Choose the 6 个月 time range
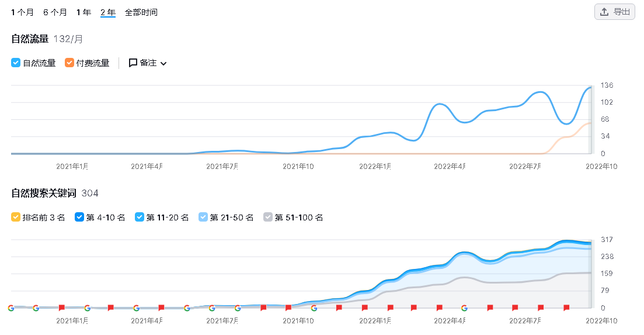The image size is (644, 335). pos(55,12)
